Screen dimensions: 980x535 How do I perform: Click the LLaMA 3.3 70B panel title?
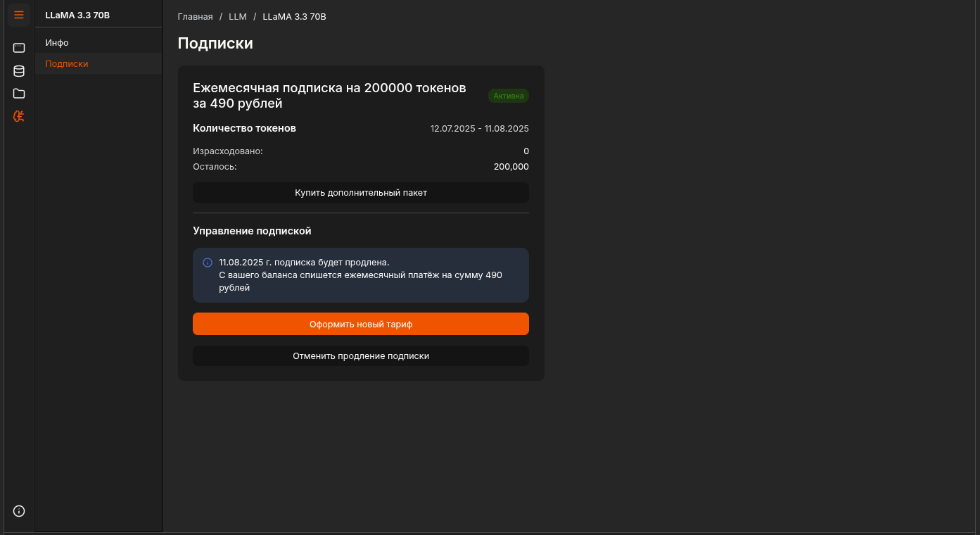coord(77,15)
